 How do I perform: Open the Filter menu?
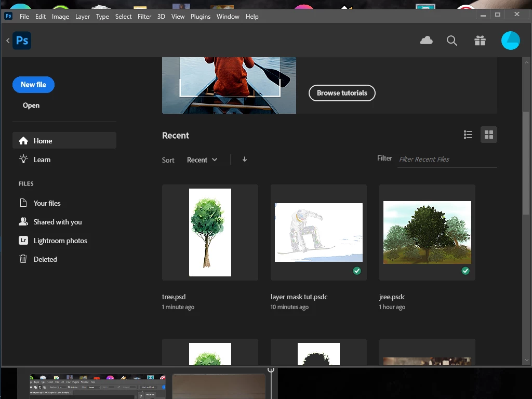click(144, 16)
